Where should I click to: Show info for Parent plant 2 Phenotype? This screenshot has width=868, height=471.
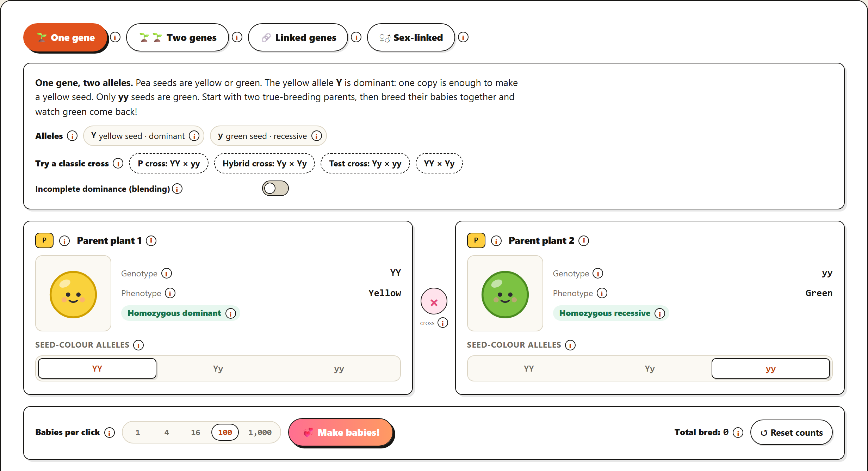tap(602, 293)
